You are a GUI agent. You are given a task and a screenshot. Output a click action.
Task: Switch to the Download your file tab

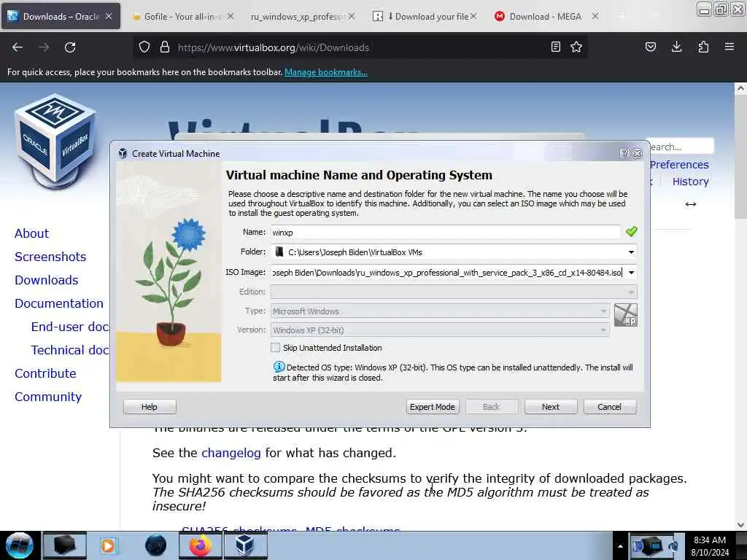[426, 16]
